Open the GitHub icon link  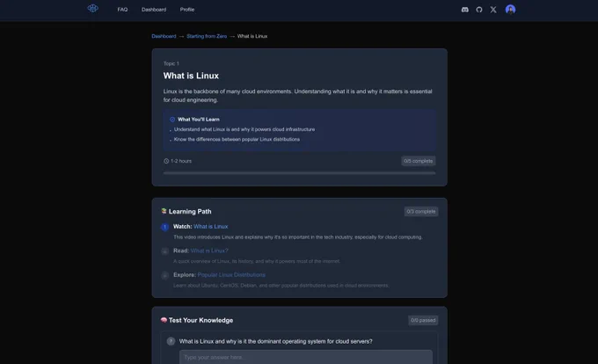pos(479,10)
